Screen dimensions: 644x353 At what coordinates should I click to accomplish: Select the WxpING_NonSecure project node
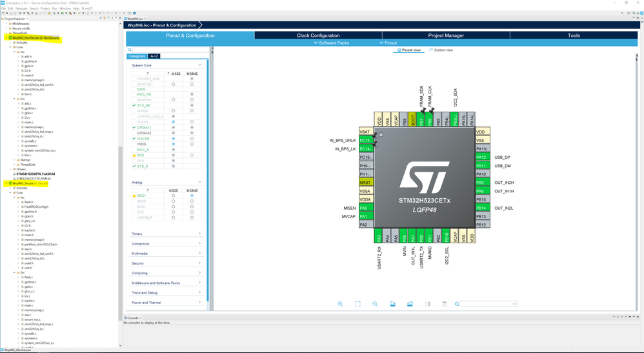click(35, 38)
